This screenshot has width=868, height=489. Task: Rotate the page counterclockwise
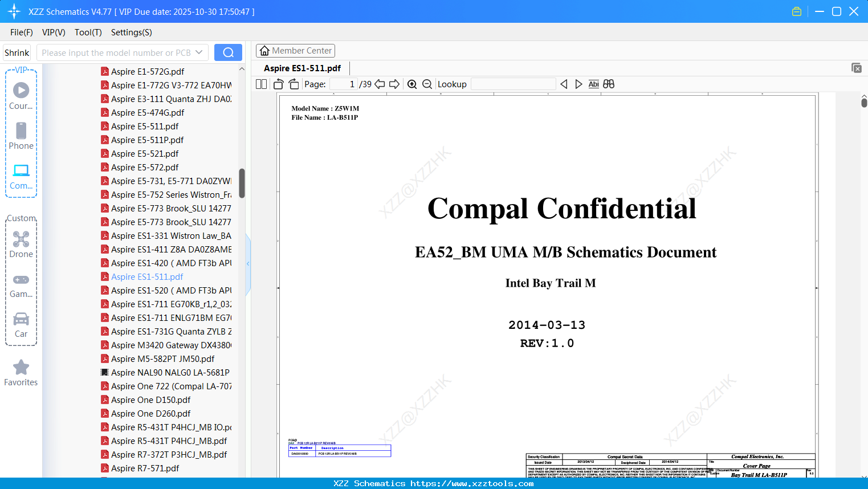click(x=279, y=84)
